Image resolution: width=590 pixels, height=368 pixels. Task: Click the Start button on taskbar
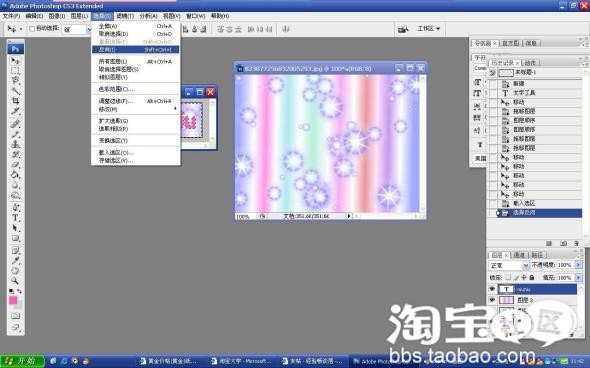(x=22, y=361)
